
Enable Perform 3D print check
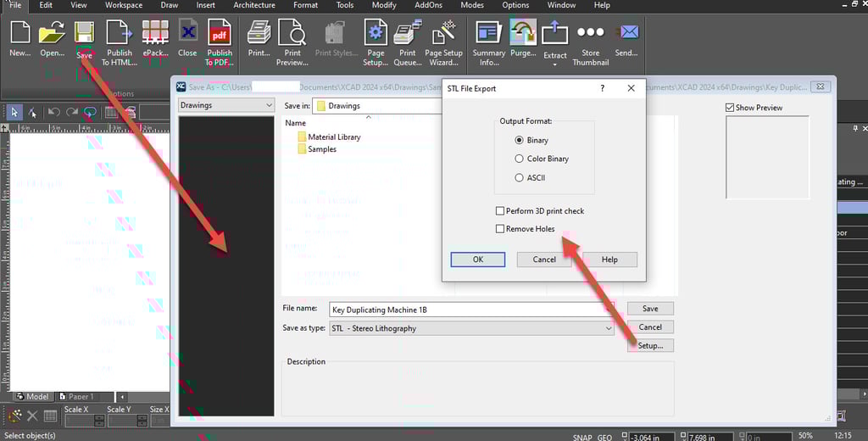click(x=500, y=211)
